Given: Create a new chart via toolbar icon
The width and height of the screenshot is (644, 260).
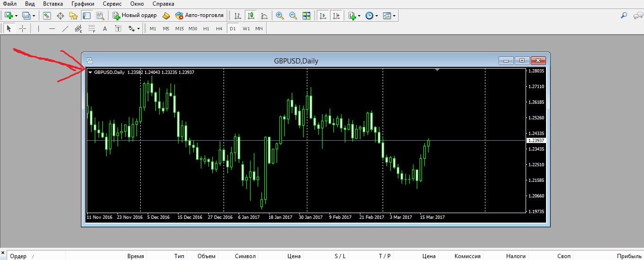Looking at the screenshot, I should point(9,15).
